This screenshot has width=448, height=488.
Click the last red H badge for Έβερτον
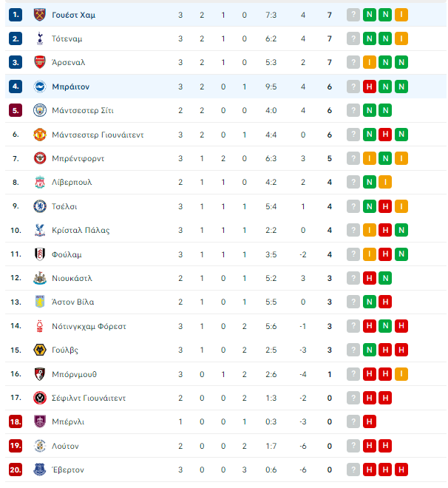(401, 470)
